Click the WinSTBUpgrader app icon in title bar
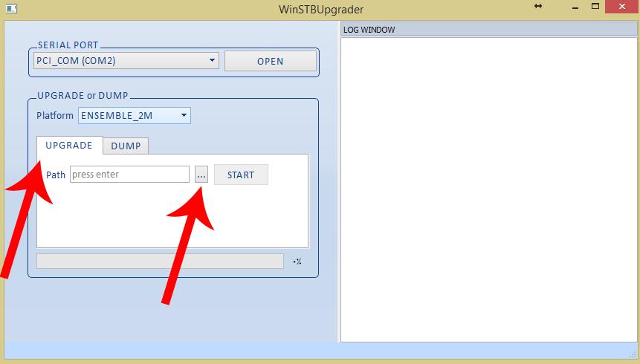Screen dimensions: 640x364 click(x=11, y=8)
